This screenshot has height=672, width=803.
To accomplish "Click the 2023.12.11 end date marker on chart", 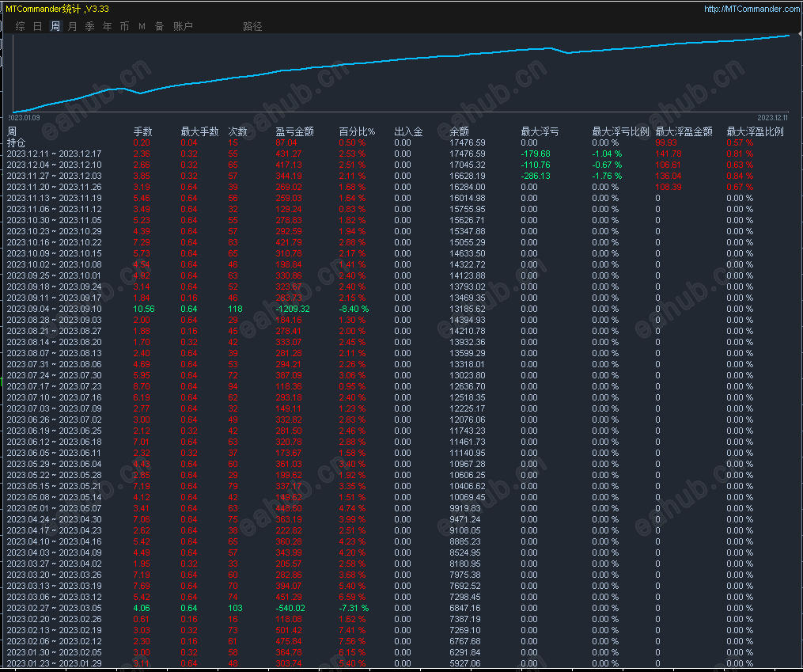I will coord(772,118).
